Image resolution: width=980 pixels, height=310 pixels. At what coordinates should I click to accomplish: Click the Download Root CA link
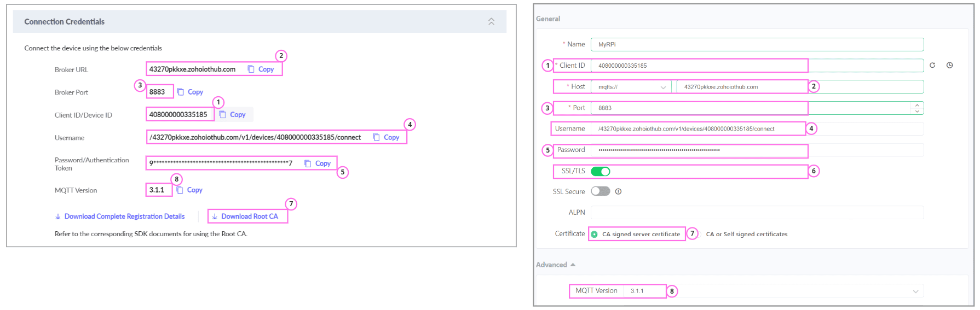pos(245,217)
